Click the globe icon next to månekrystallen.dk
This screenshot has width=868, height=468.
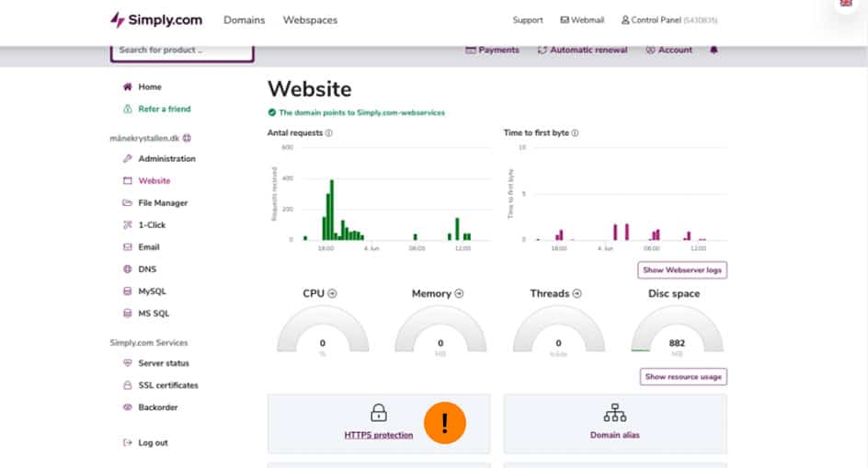point(187,138)
